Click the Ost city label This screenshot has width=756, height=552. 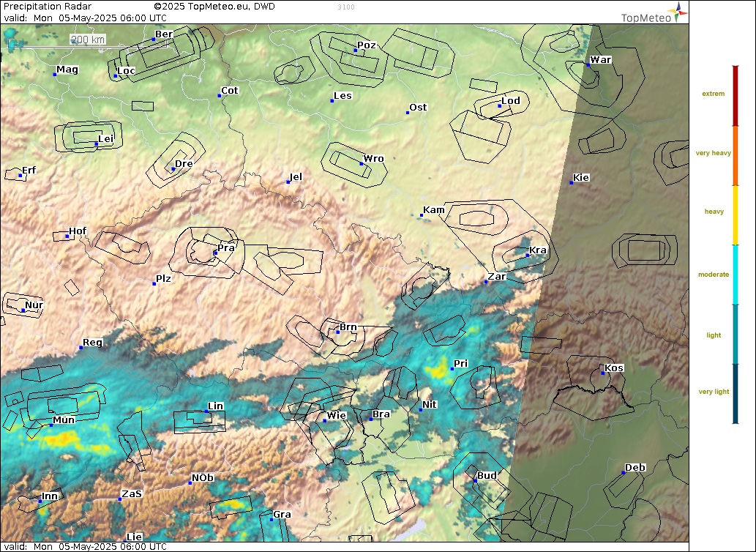[418, 108]
